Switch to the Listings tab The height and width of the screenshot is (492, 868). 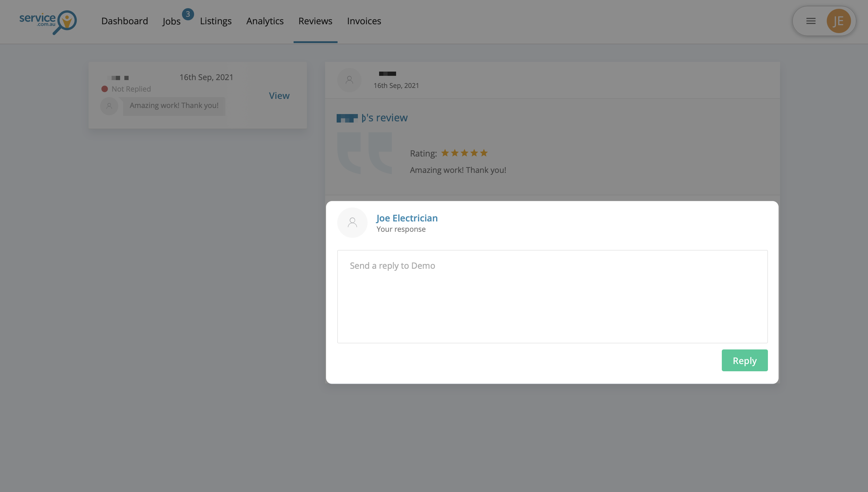tap(216, 21)
